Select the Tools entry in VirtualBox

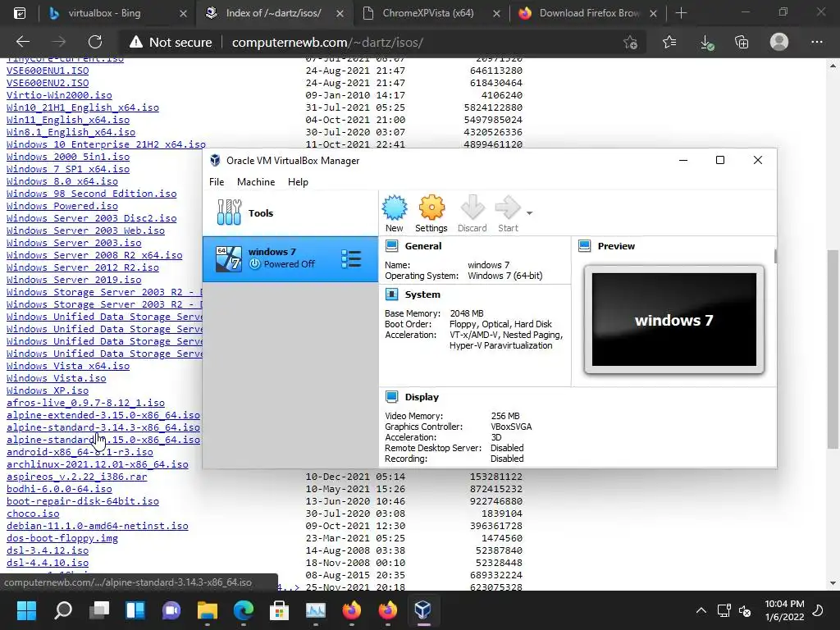tap(290, 213)
